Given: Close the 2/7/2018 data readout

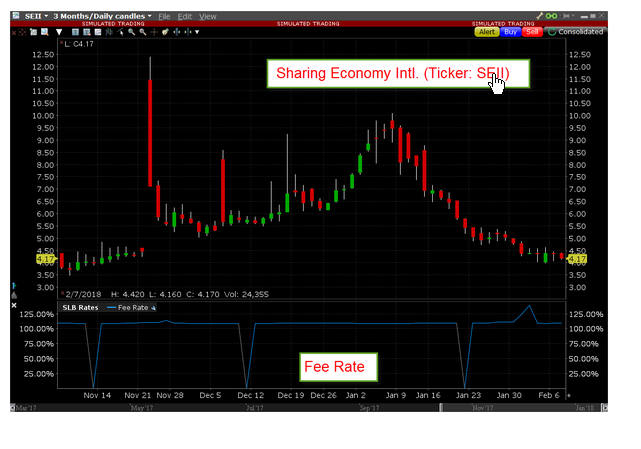Looking at the screenshot, I should click(63, 293).
